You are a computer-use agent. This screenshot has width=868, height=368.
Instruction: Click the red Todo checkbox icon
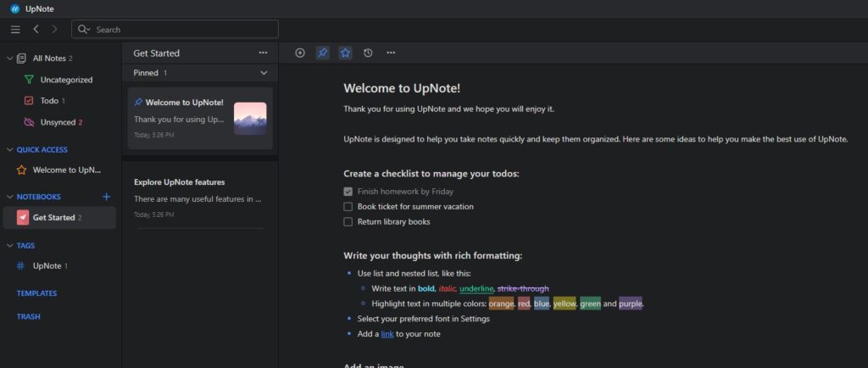click(30, 101)
